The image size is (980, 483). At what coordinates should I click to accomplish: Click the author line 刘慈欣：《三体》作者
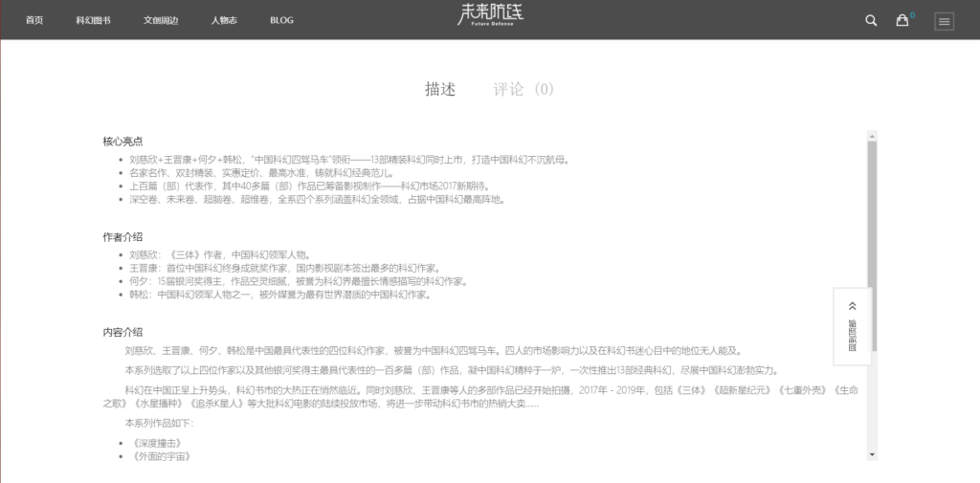220,254
